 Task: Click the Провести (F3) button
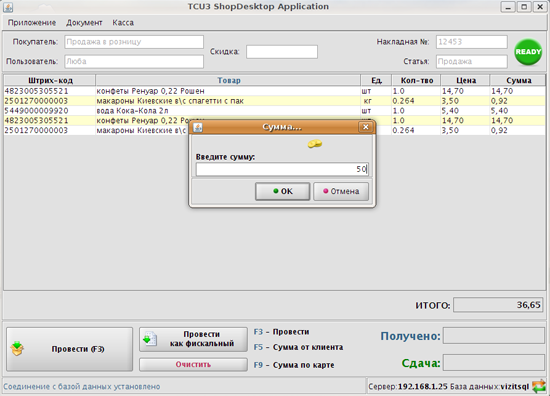tap(69, 349)
